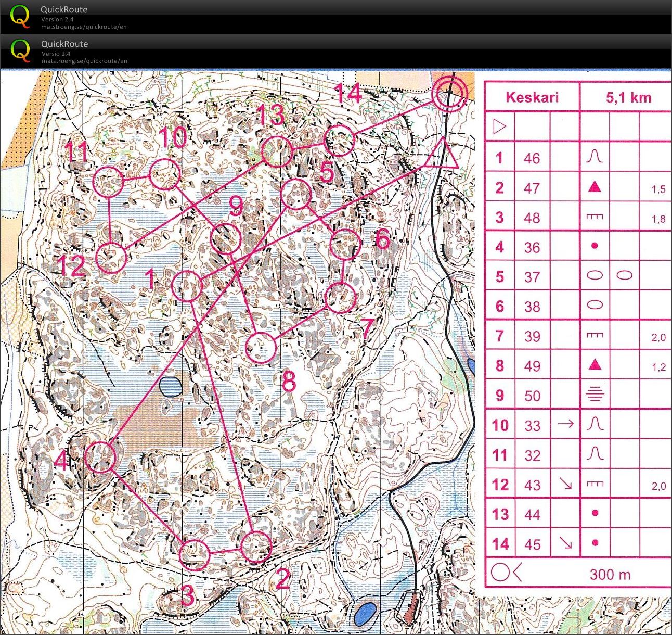Open the matstroeng.se link under Version 2.4
The height and width of the screenshot is (635, 672).
[84, 27]
